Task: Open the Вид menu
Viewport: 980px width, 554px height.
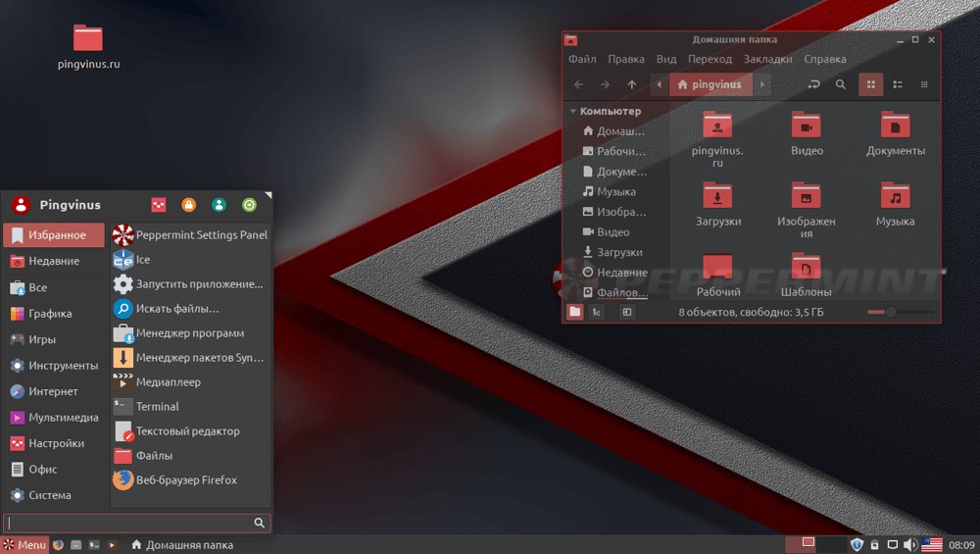Action: (666, 59)
